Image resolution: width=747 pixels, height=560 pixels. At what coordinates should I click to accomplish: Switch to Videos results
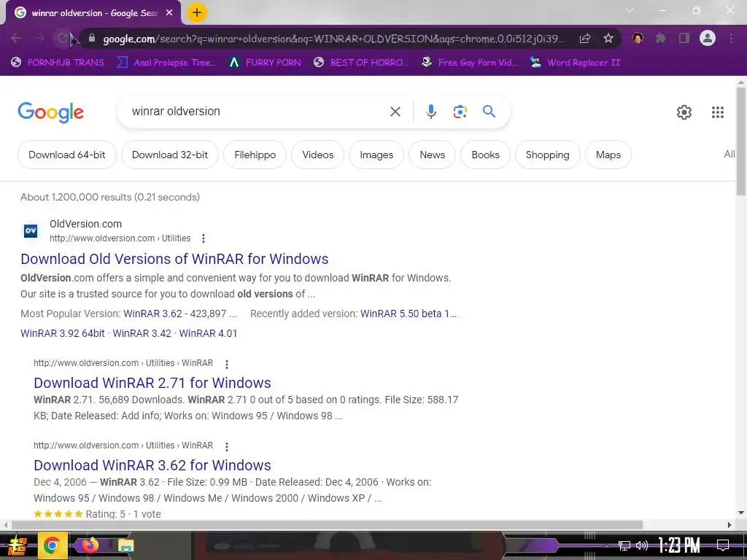(318, 155)
